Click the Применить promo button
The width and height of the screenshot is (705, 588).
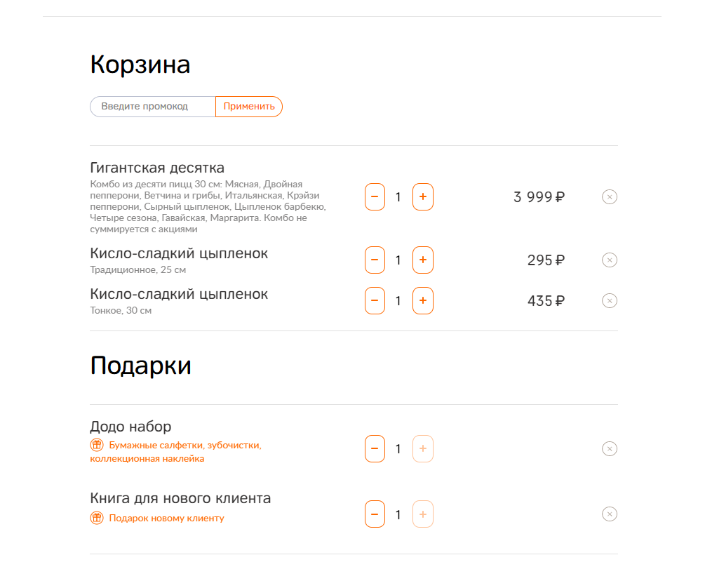(249, 107)
